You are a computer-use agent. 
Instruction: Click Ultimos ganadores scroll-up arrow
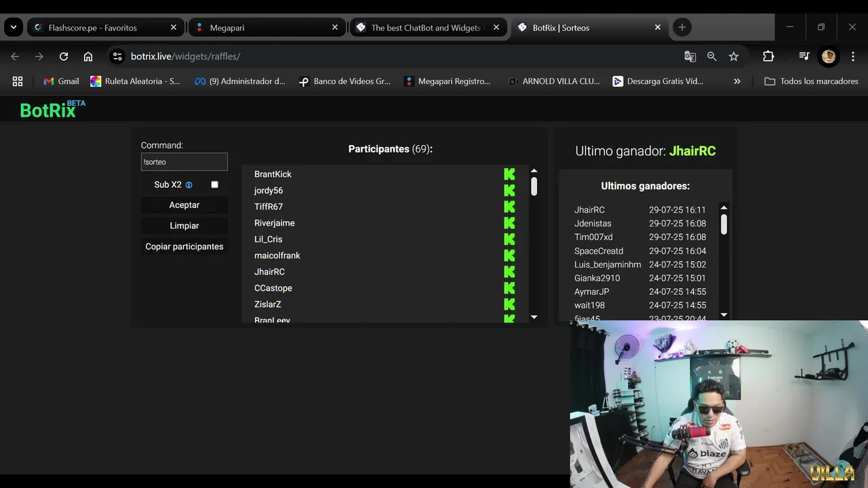point(724,208)
